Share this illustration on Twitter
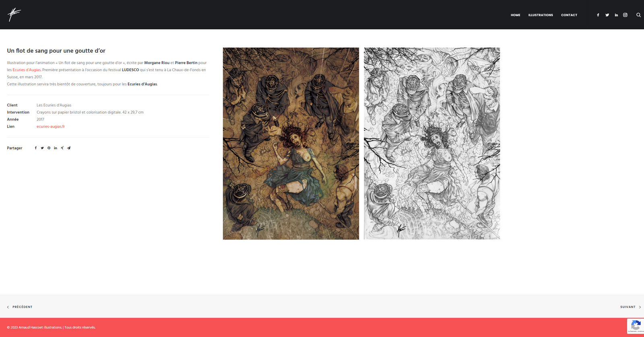 pyautogui.click(x=42, y=148)
